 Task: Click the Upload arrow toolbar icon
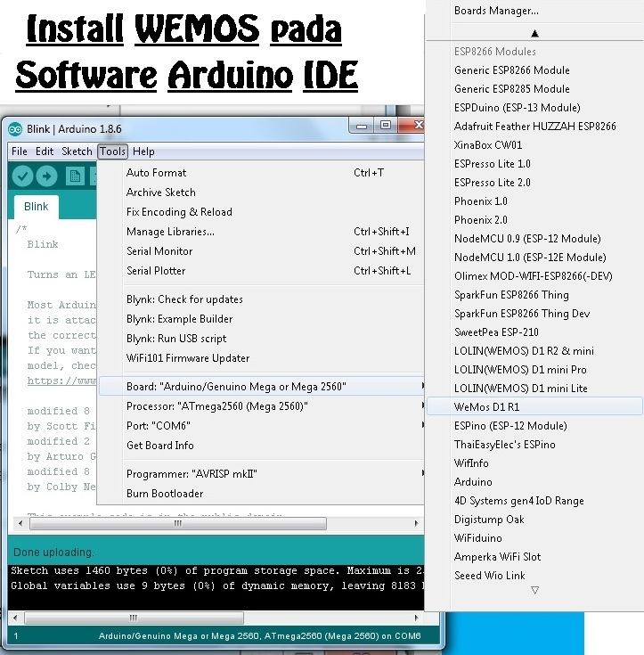click(x=47, y=176)
